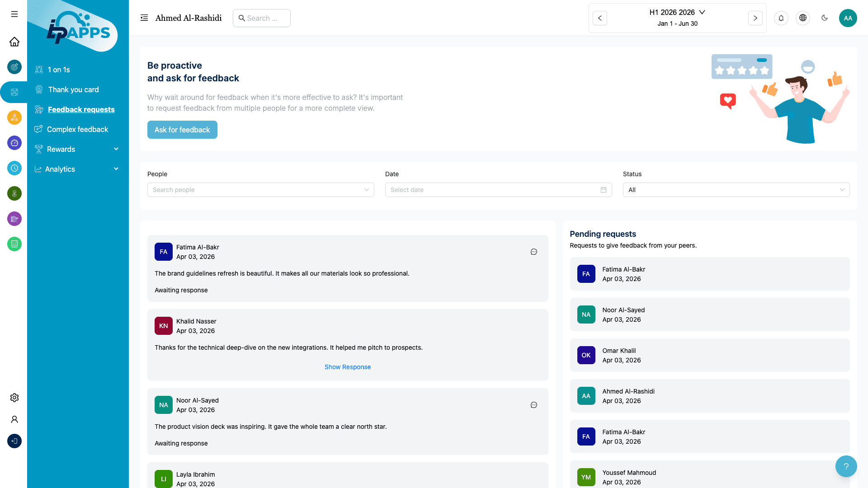Open the purple dashboard gauge module icon

14,143
